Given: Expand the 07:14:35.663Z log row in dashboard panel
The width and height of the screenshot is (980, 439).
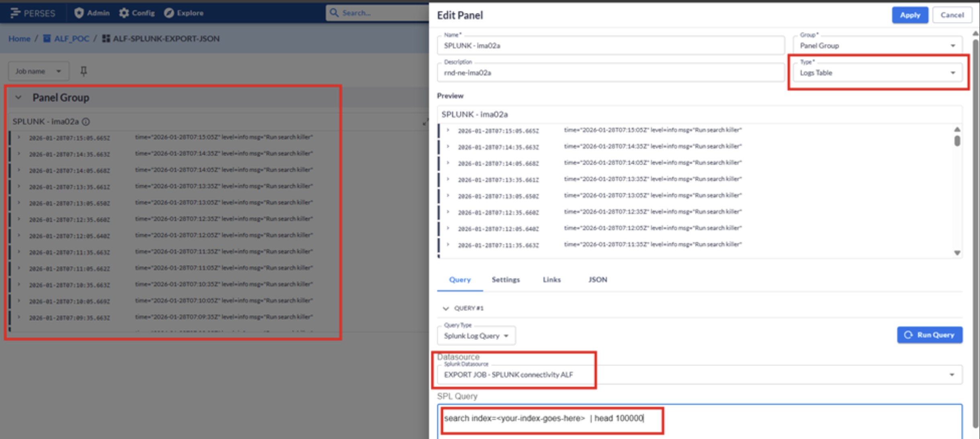Looking at the screenshot, I should 19,154.
